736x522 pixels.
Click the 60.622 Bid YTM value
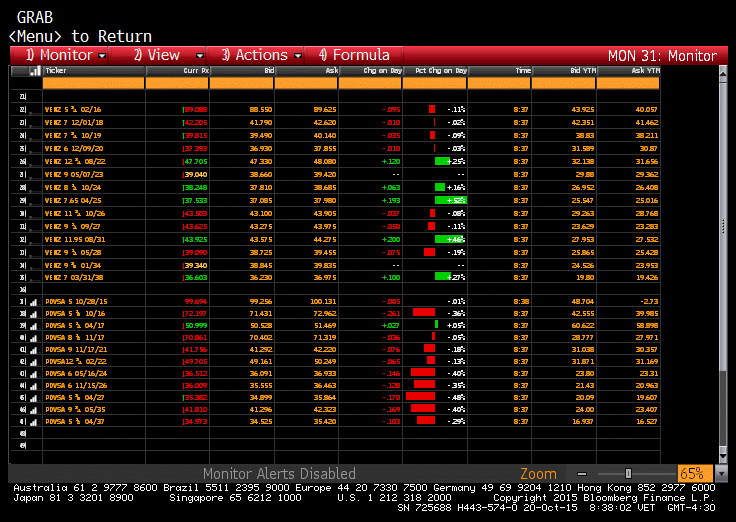tap(583, 326)
